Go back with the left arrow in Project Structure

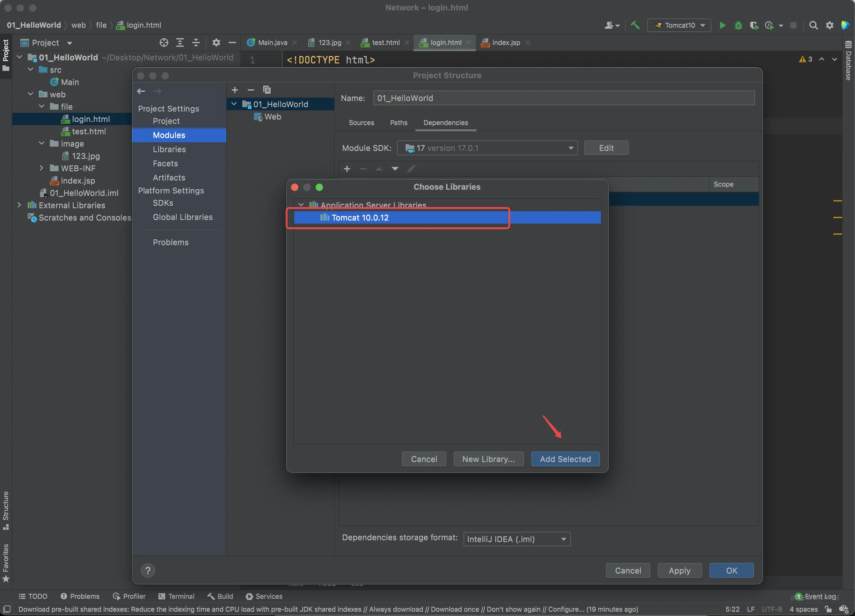(141, 91)
